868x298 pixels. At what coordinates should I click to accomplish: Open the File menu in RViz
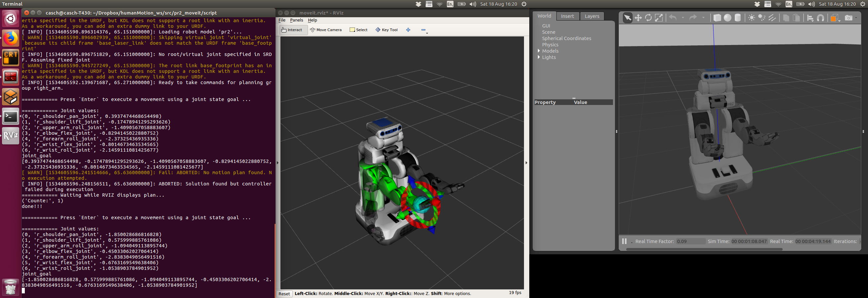click(282, 20)
